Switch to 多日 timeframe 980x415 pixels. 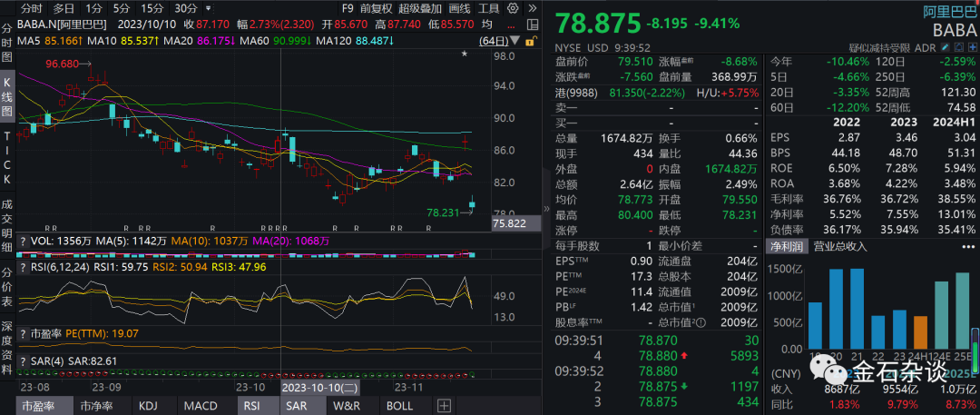64,9
